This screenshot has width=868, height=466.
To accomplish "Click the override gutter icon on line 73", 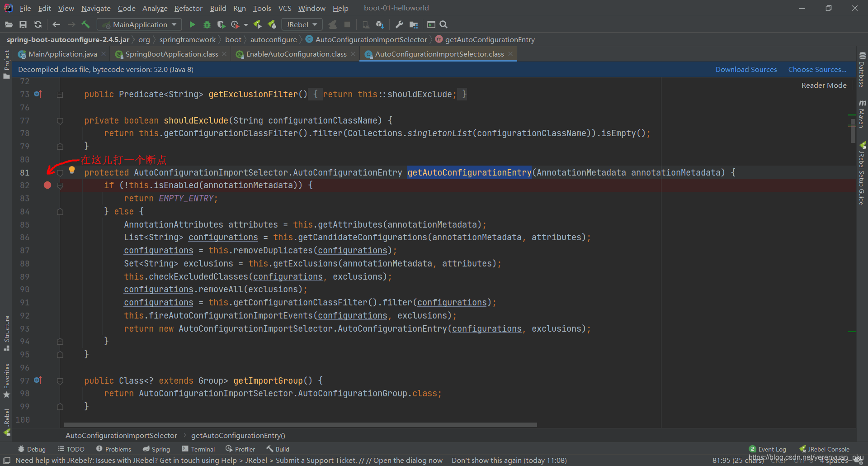I will [38, 94].
